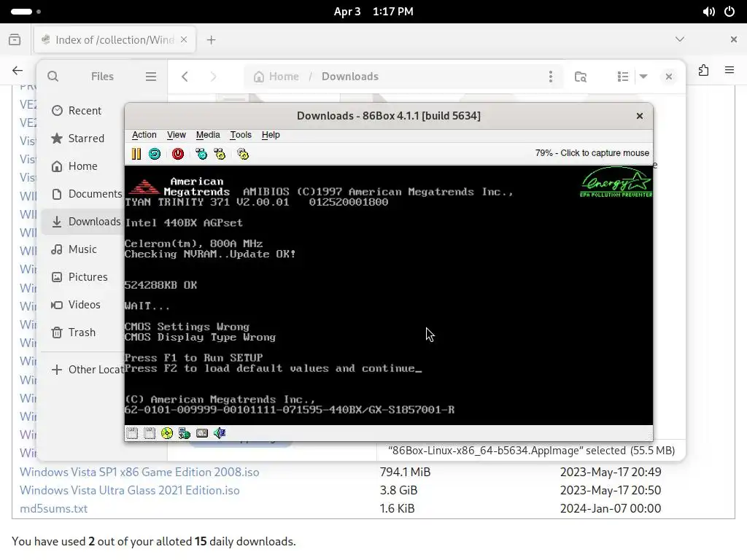
Task: Select the 'Index of /collection' browser tab
Action: [115, 39]
